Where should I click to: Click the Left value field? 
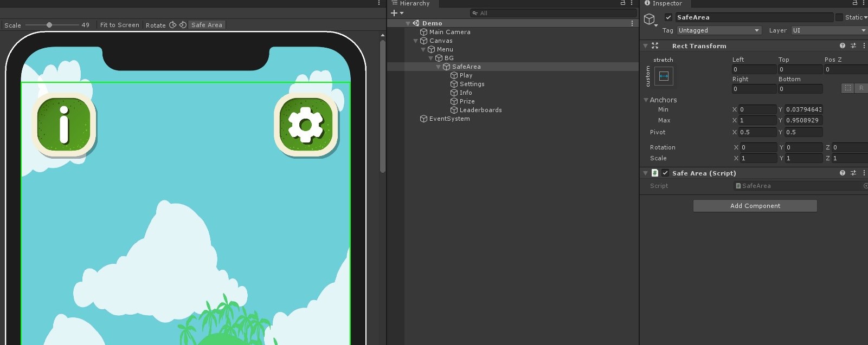754,69
